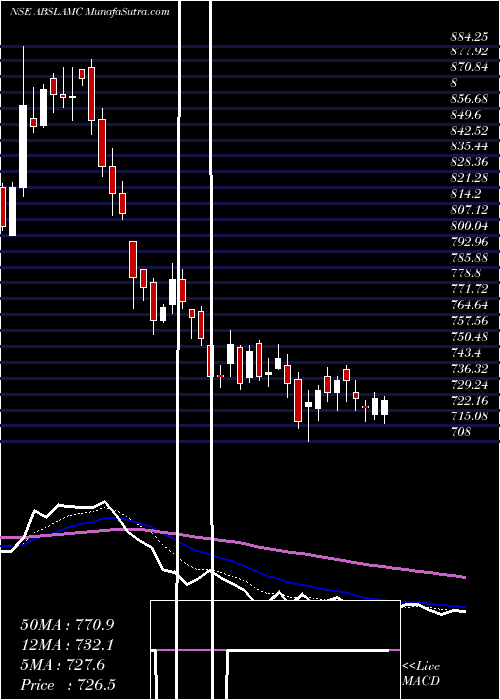Click the NSE ABSLAMC MunafaSutra.com title text
The width and height of the screenshot is (500, 700).
coord(90,12)
